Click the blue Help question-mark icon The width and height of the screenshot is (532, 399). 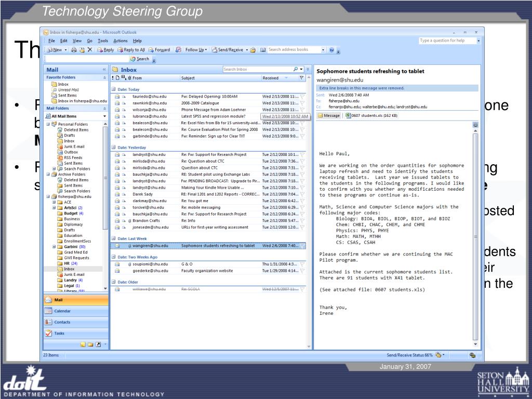point(331,50)
